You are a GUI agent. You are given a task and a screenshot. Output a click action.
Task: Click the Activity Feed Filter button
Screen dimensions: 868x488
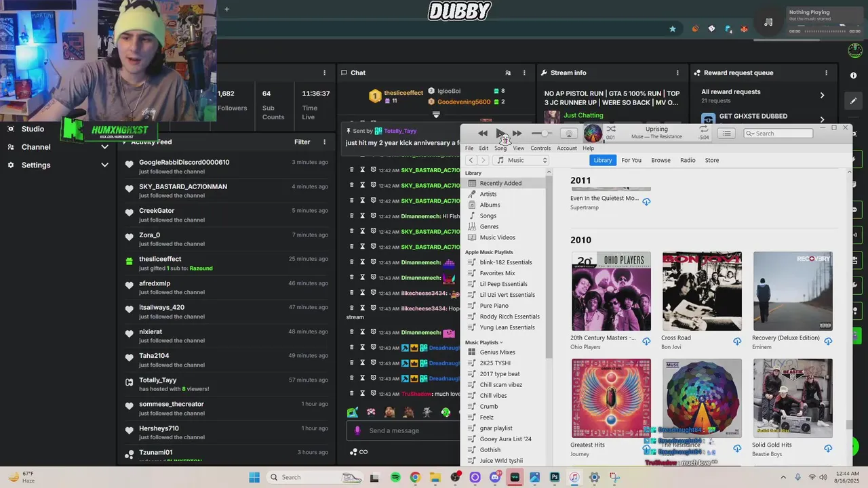click(x=302, y=142)
